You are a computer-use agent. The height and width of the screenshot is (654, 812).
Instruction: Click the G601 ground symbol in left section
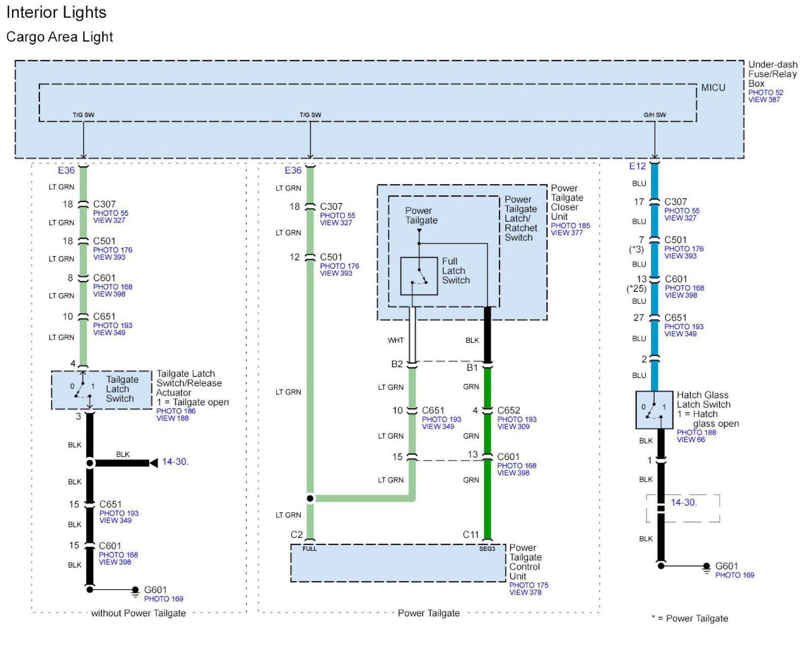pyautogui.click(x=135, y=591)
